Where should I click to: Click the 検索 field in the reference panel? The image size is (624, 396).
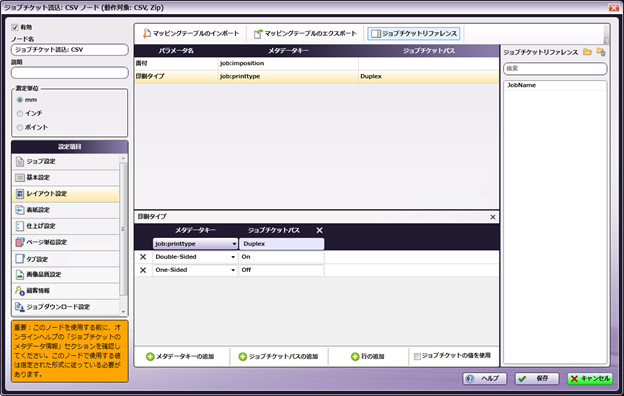(x=555, y=68)
